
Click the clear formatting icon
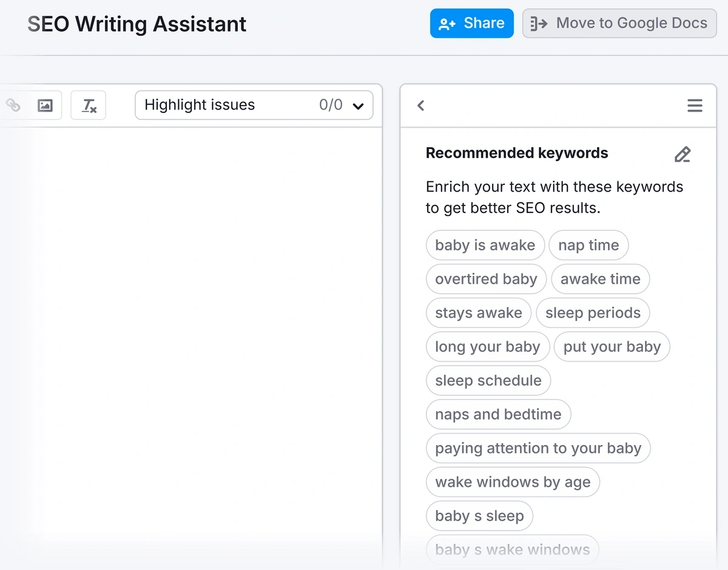click(x=88, y=105)
